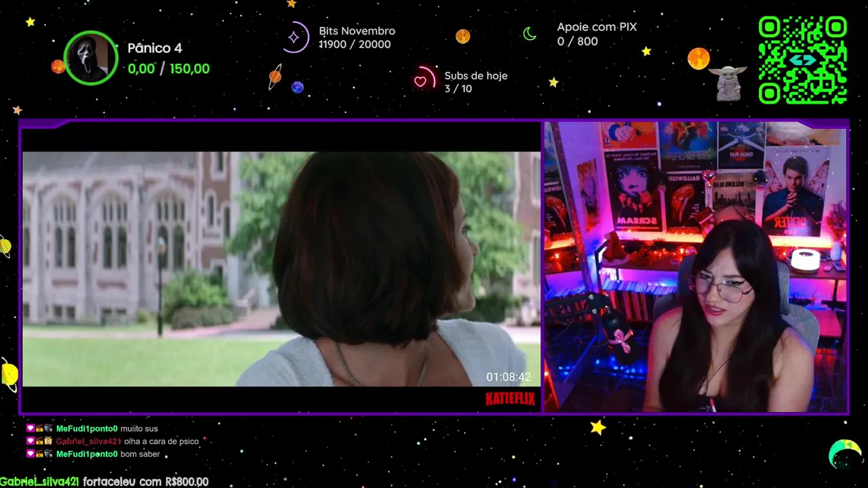
Task: Click the green crescent moon icon
Action: pyautogui.click(x=530, y=34)
